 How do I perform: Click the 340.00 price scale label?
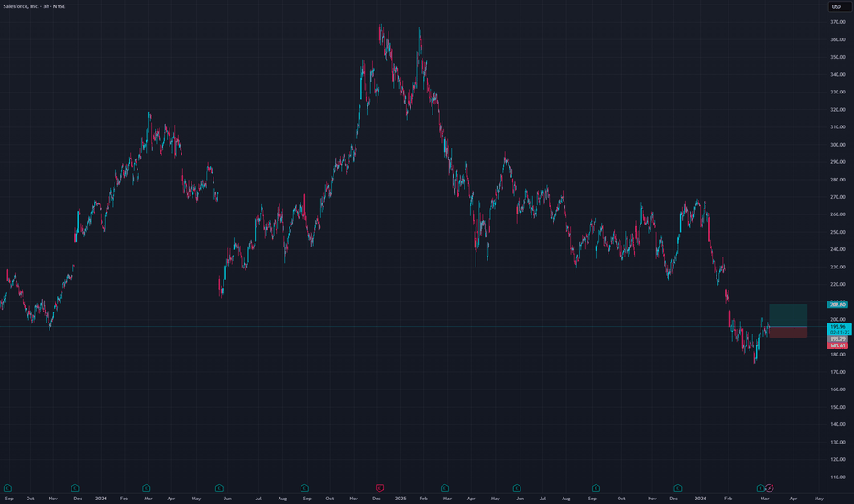click(x=838, y=74)
